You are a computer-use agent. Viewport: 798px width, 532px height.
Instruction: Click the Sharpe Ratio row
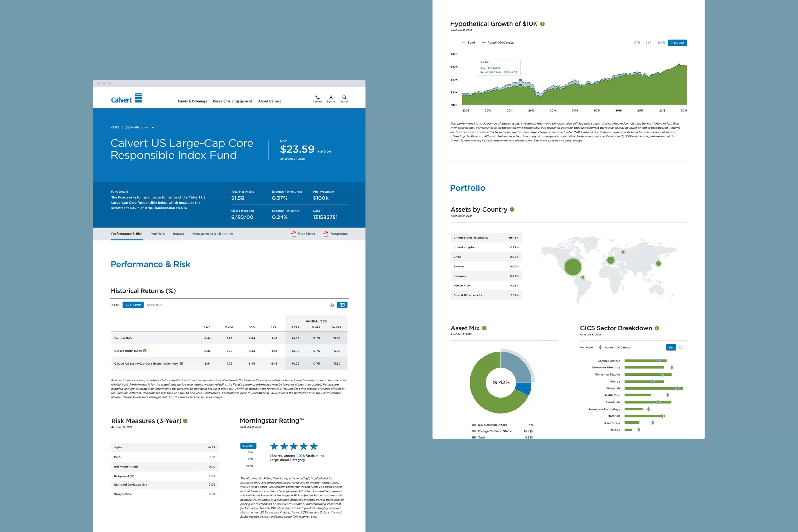tap(165, 494)
